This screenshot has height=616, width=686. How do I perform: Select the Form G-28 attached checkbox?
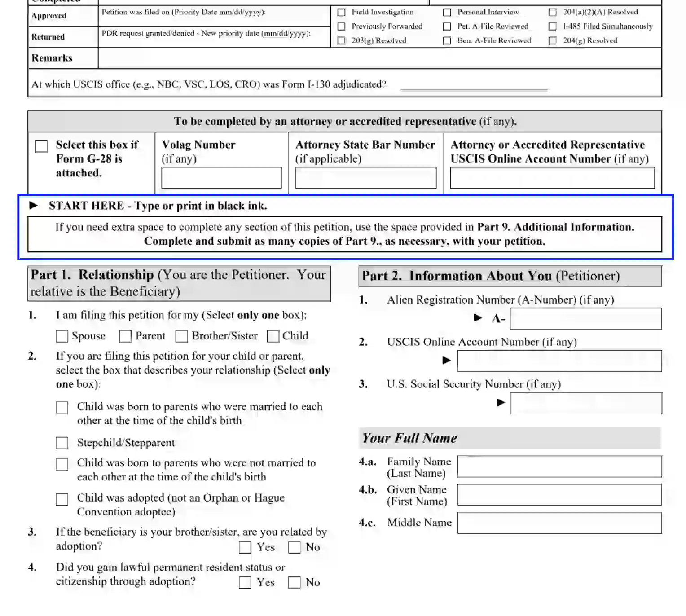41,146
